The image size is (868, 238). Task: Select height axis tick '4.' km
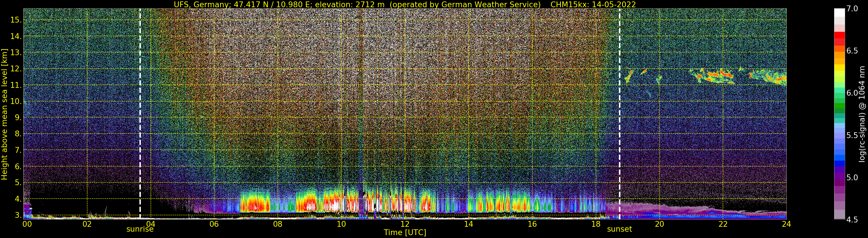(x=18, y=199)
